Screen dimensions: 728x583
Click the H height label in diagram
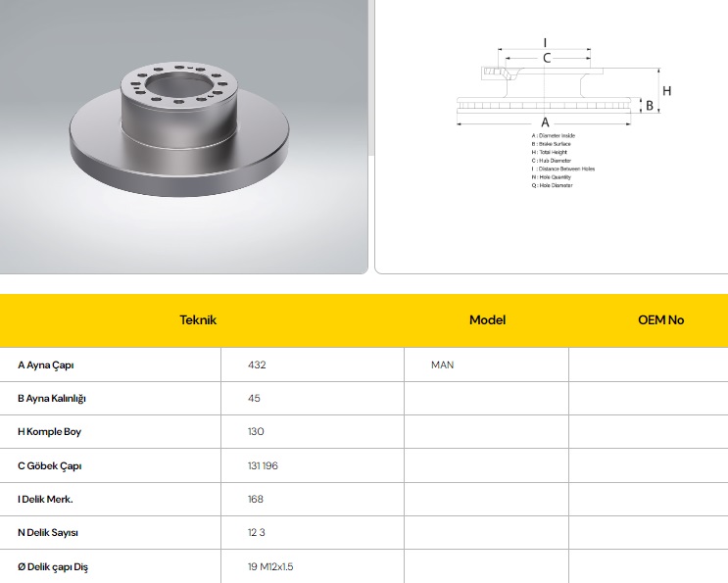pos(666,91)
